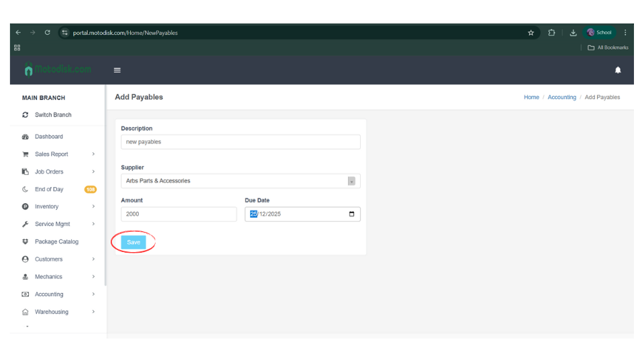Expand the Inventory sidebar section
This screenshot has height=362, width=644.
(47, 206)
